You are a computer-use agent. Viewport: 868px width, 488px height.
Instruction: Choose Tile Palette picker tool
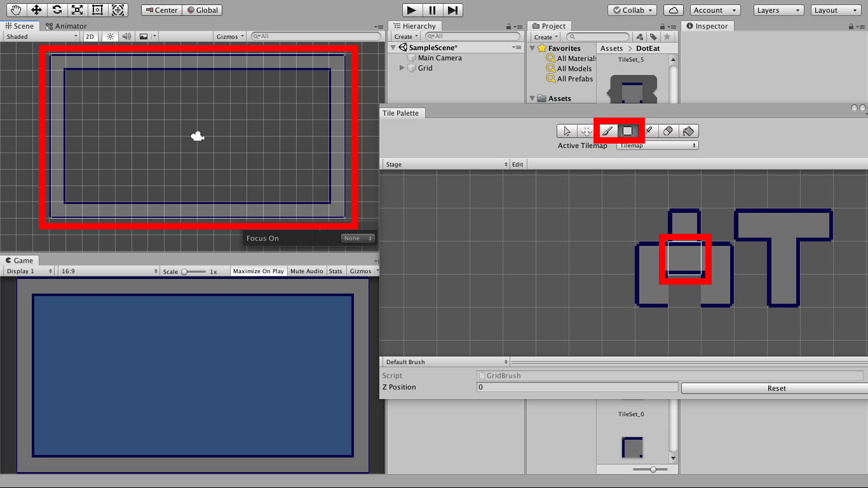point(648,131)
